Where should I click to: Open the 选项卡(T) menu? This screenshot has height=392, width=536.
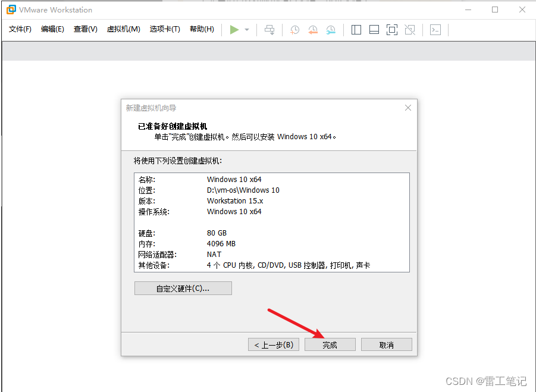165,29
